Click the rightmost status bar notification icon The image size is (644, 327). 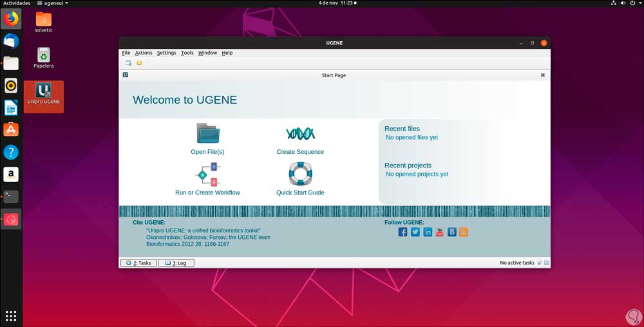(x=547, y=263)
